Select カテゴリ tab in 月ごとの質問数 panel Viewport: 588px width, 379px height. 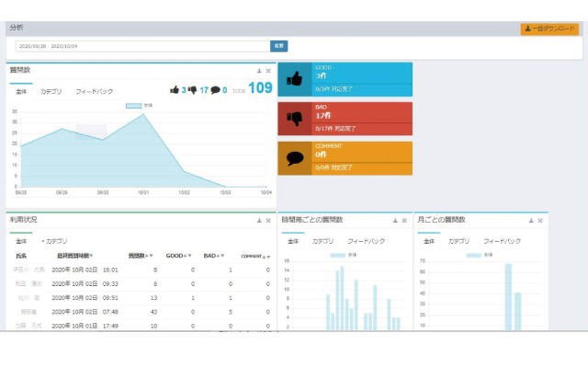458,241
